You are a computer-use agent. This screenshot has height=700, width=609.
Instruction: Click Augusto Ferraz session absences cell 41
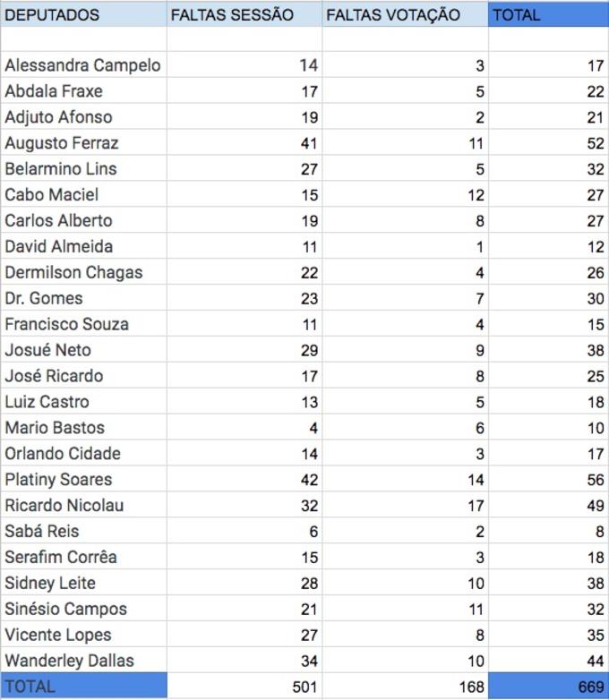pos(244,143)
